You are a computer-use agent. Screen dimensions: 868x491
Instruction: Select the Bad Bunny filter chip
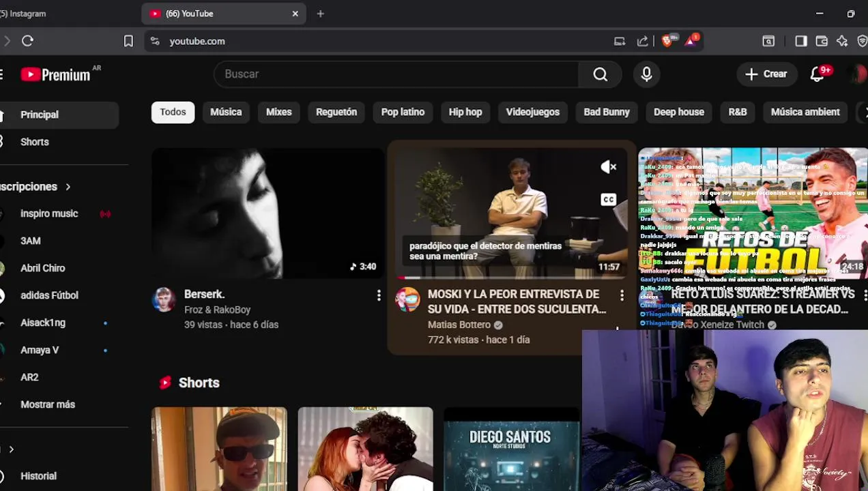pyautogui.click(x=607, y=112)
